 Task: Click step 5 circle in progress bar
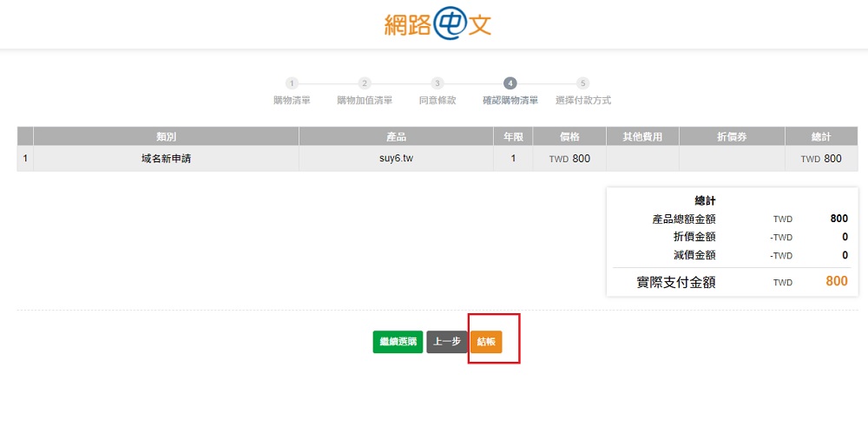(583, 83)
